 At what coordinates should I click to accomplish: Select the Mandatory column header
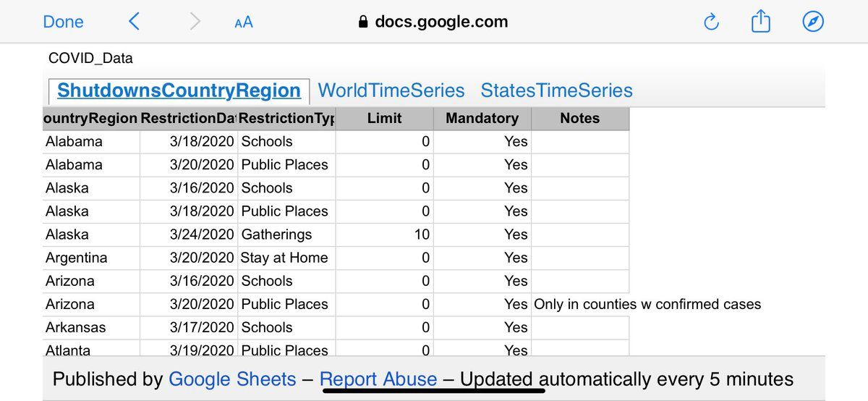point(482,119)
